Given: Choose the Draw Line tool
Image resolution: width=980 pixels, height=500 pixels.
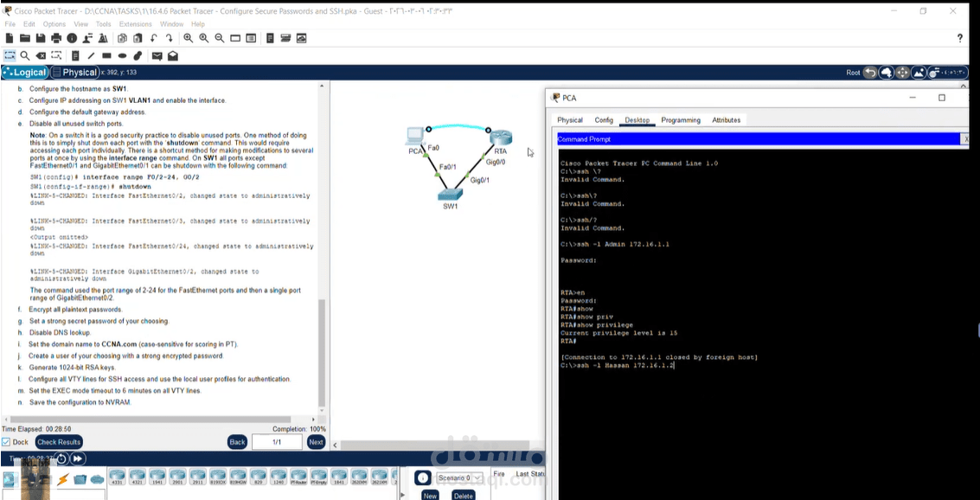Looking at the screenshot, I should click(91, 55).
